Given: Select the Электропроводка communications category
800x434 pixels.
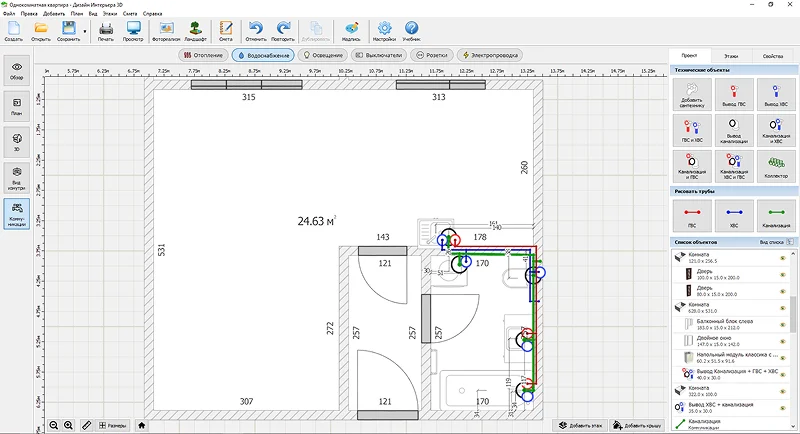Looking at the screenshot, I should click(490, 55).
